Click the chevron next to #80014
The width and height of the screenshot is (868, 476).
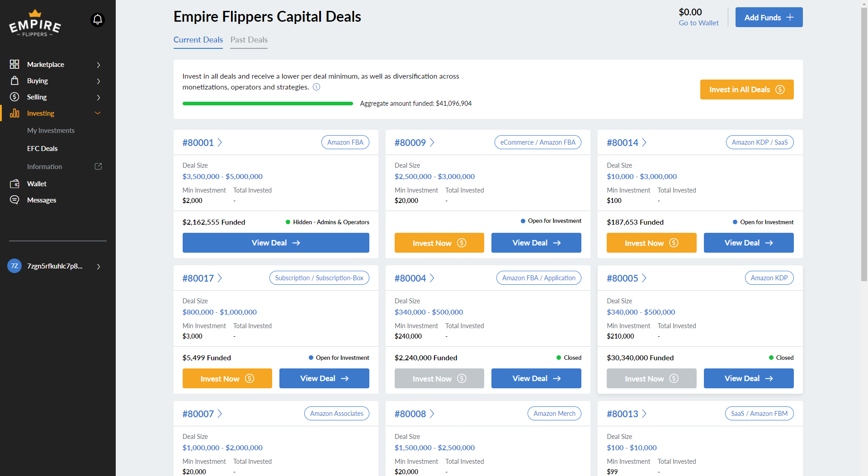coord(644,142)
